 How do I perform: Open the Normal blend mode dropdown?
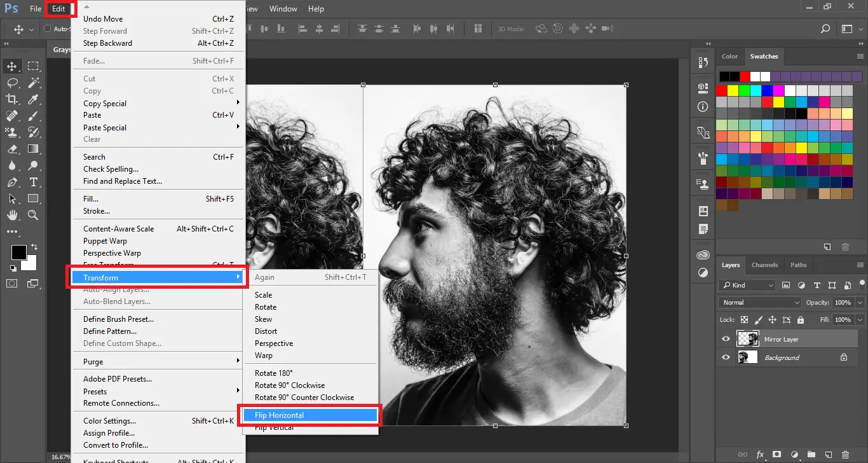click(760, 303)
